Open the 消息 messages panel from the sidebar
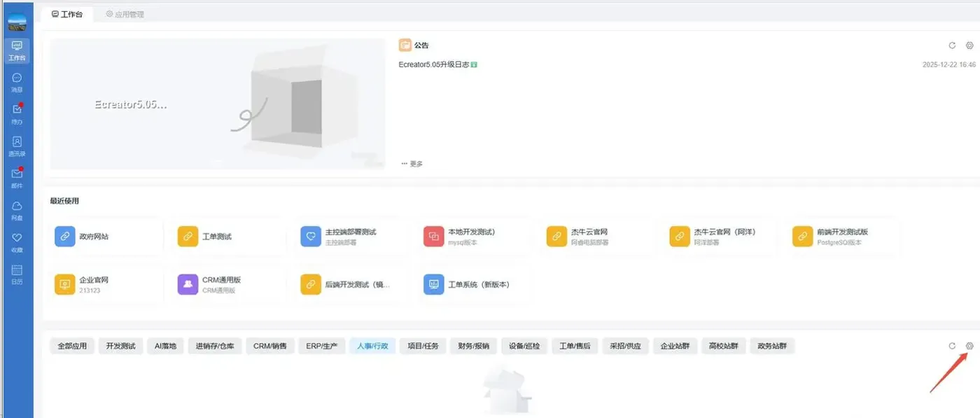This screenshot has height=418, width=980. click(x=16, y=83)
